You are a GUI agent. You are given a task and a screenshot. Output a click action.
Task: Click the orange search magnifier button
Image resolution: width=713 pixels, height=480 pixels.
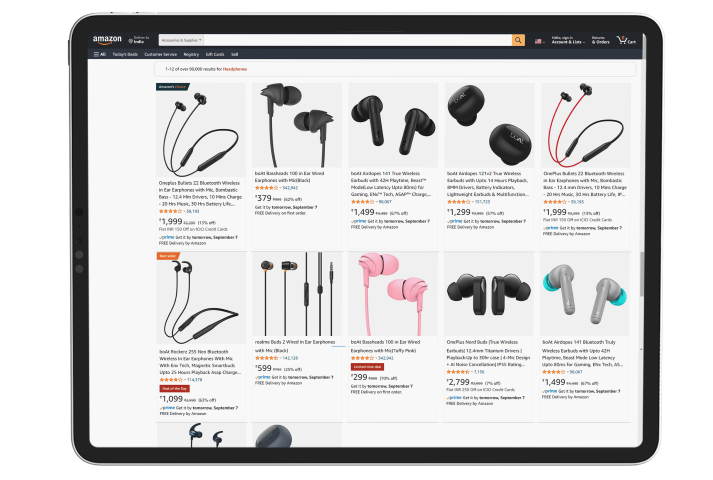pyautogui.click(x=518, y=40)
